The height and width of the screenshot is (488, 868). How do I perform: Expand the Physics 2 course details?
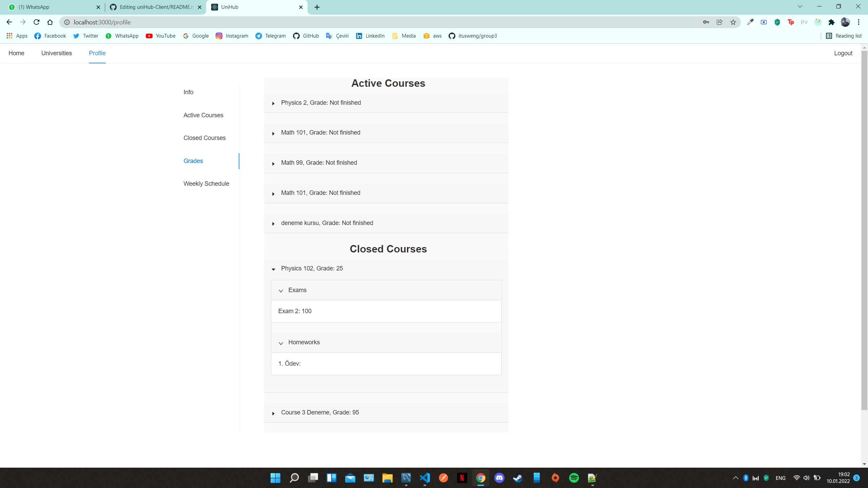[273, 104]
